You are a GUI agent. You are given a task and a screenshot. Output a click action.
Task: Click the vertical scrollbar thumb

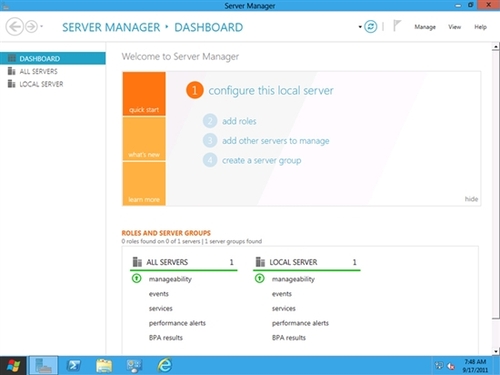pyautogui.click(x=496, y=185)
